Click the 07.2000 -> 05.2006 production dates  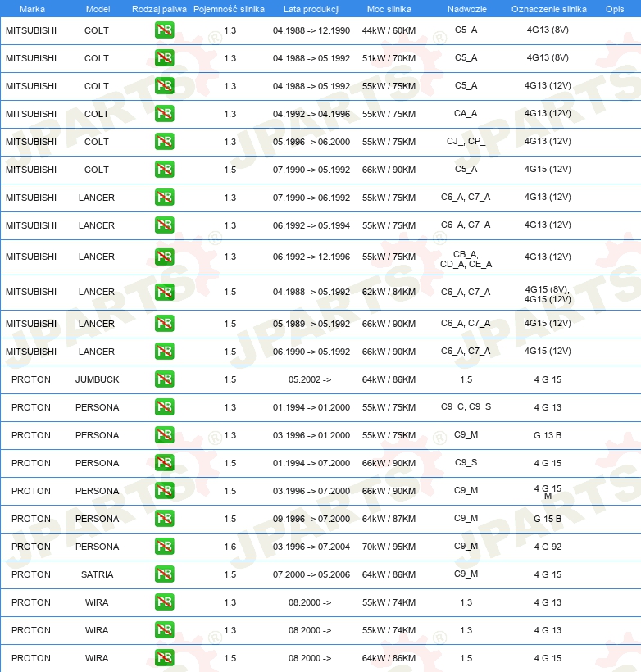[311, 574]
